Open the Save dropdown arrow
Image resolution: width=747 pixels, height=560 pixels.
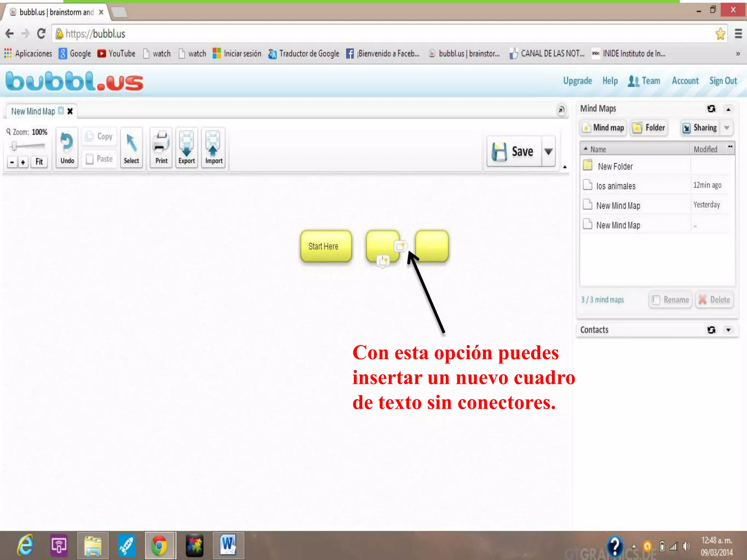(548, 151)
